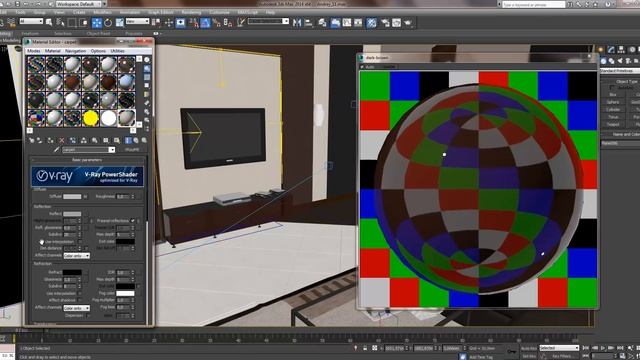
Task: Open the Modes menu in Material Editor
Action: (34, 51)
